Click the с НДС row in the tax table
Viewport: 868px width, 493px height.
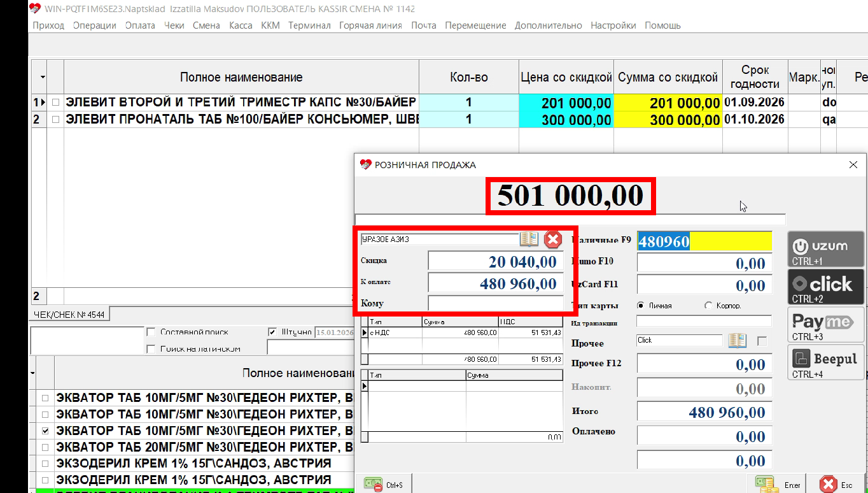coord(462,332)
